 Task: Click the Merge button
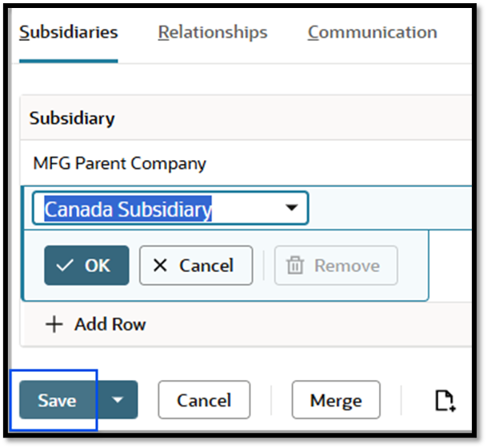[x=336, y=400]
